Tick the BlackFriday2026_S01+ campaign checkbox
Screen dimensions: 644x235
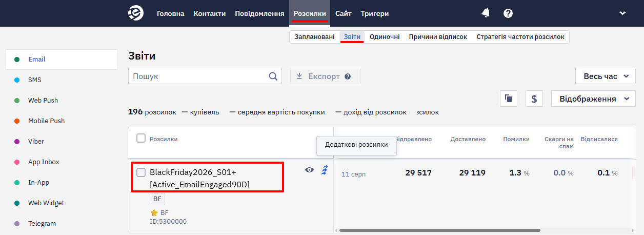pyautogui.click(x=141, y=172)
